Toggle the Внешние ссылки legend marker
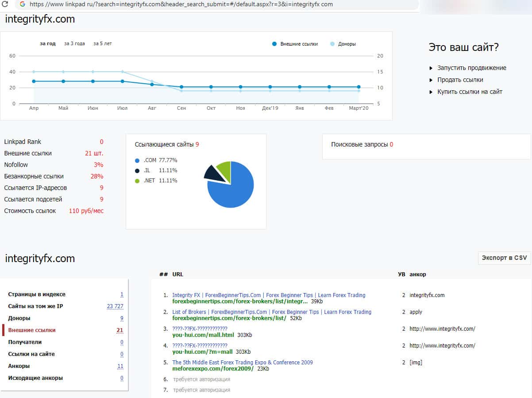 274,44
